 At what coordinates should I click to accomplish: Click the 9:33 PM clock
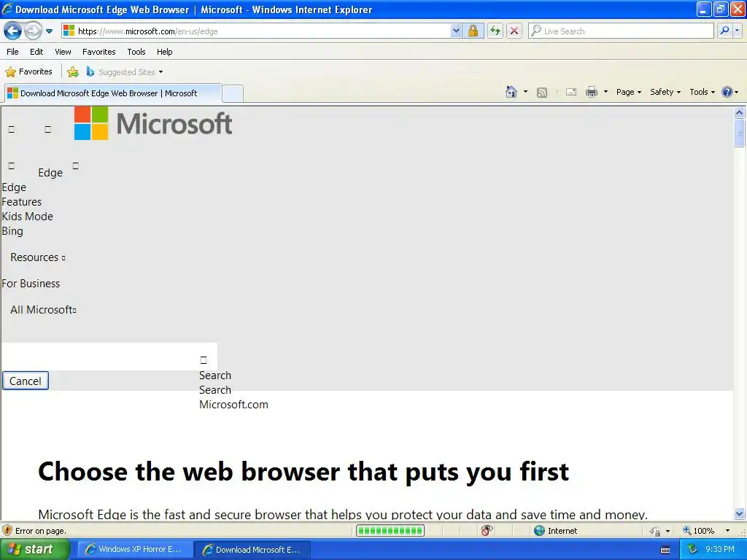(720, 550)
